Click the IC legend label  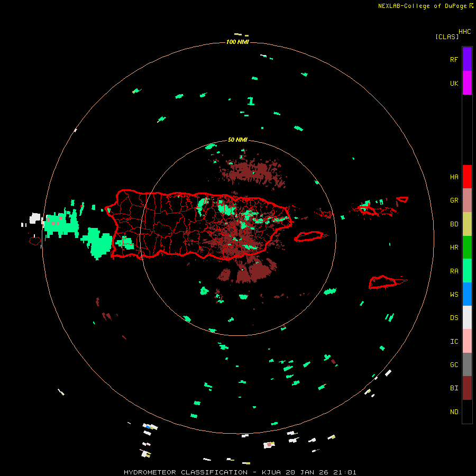tap(454, 342)
